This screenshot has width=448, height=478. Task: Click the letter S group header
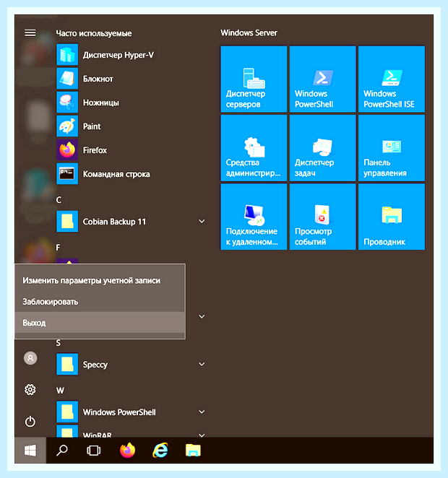click(59, 343)
